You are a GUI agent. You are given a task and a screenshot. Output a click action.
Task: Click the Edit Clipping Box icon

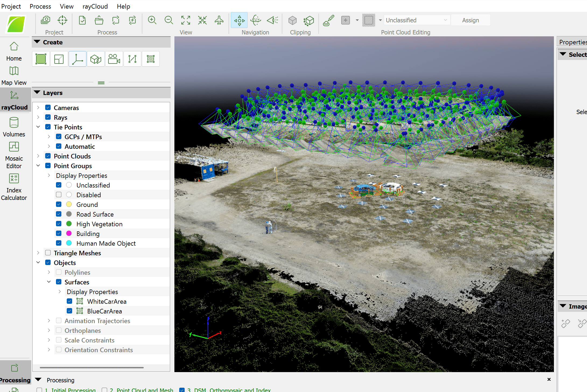pyautogui.click(x=309, y=20)
